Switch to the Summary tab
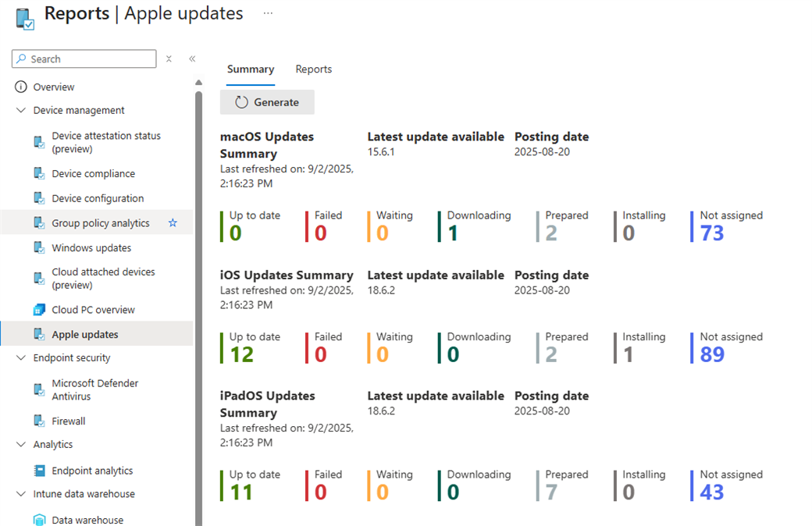Screen dimensions: 812x526 tap(251, 69)
